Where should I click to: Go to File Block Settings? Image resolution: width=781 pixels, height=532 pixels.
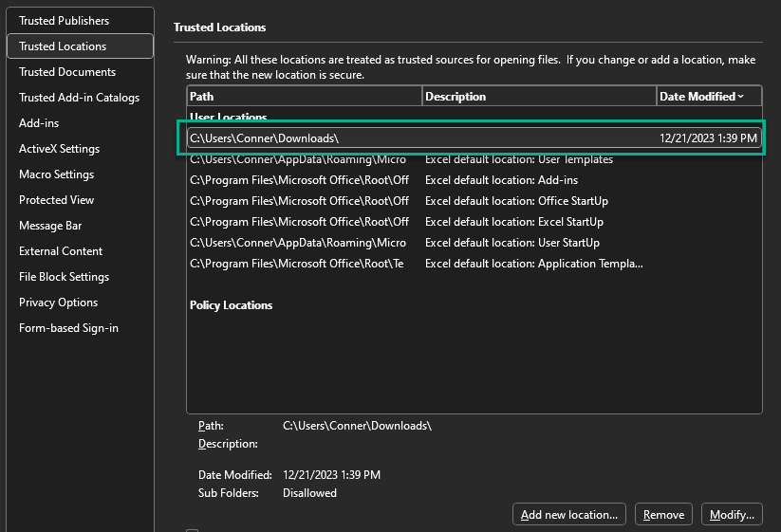point(64,277)
